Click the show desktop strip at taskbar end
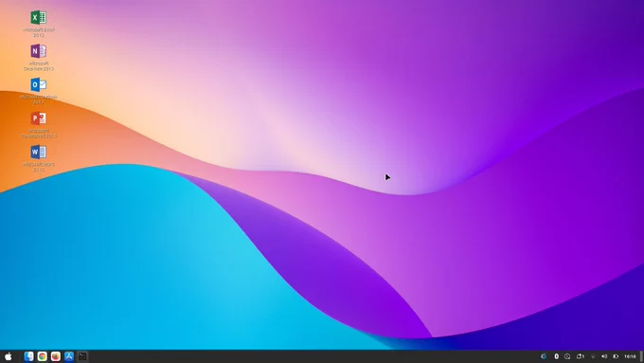 pos(642,356)
